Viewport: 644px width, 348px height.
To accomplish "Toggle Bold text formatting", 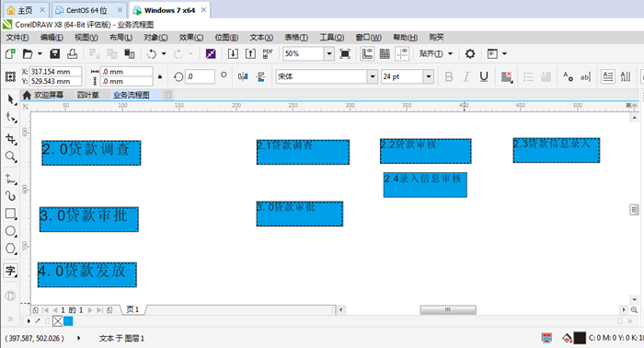I will pos(449,76).
